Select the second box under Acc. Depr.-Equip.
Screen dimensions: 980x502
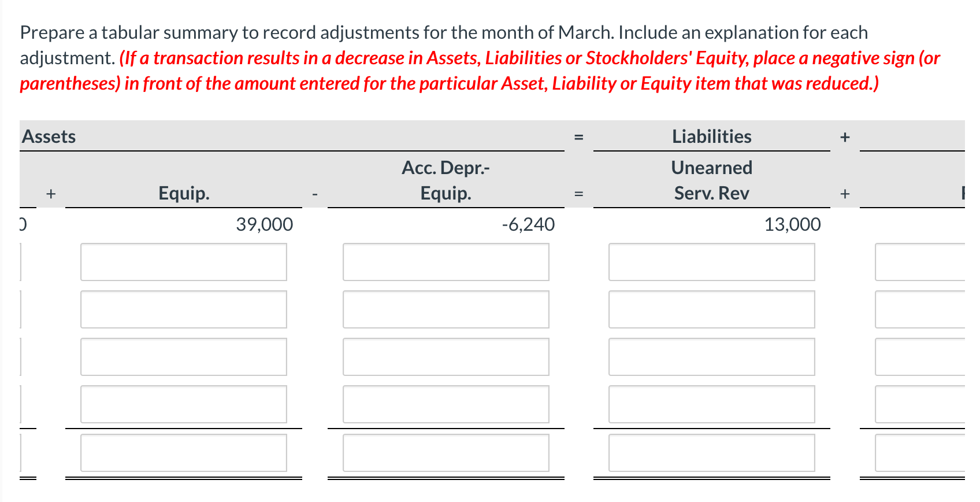(x=446, y=309)
